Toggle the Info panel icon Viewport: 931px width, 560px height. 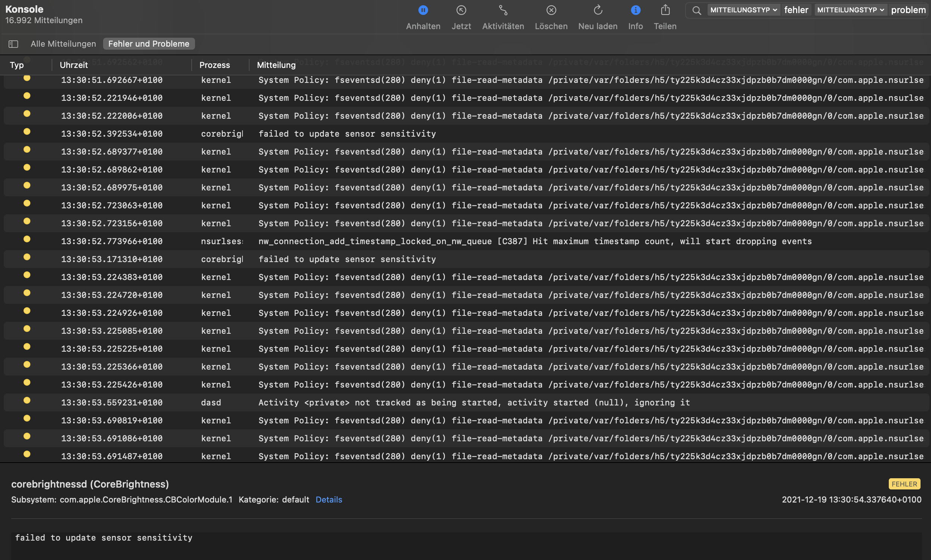pyautogui.click(x=635, y=10)
